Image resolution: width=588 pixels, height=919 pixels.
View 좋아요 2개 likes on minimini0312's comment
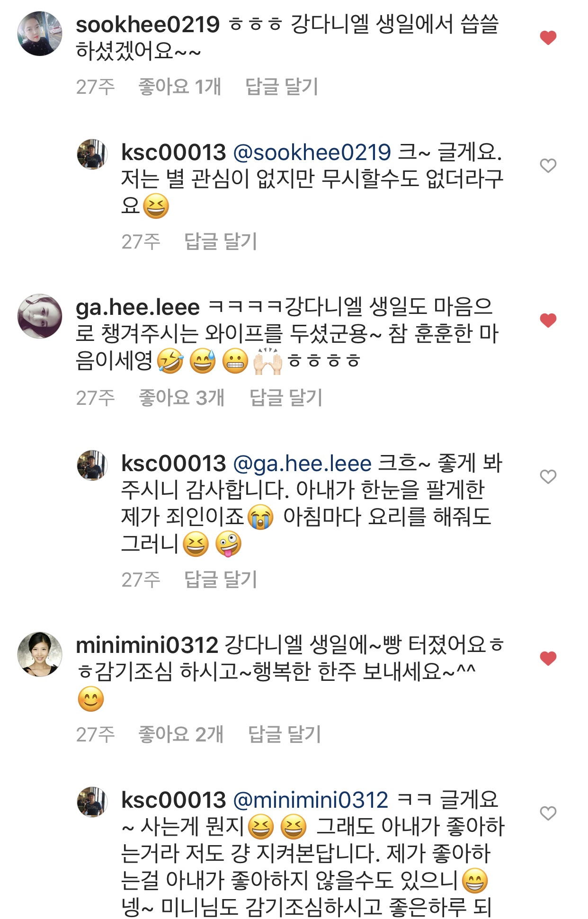tap(181, 734)
